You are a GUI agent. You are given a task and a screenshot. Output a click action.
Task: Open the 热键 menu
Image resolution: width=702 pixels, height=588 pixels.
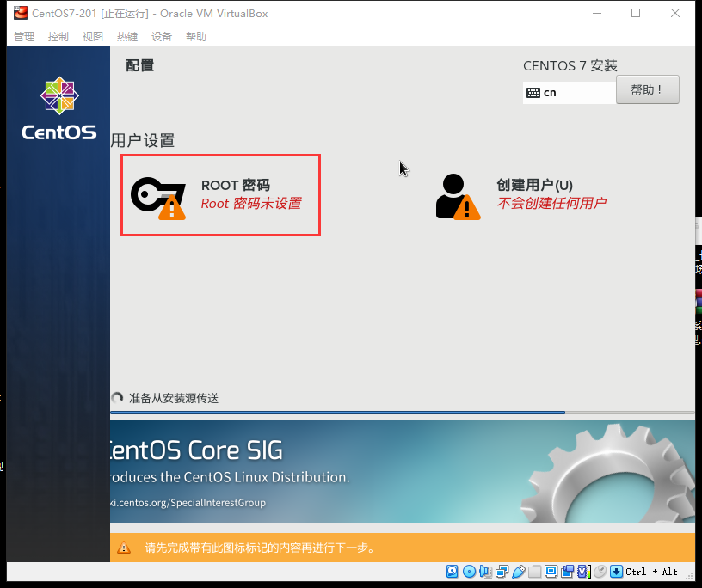coord(127,36)
